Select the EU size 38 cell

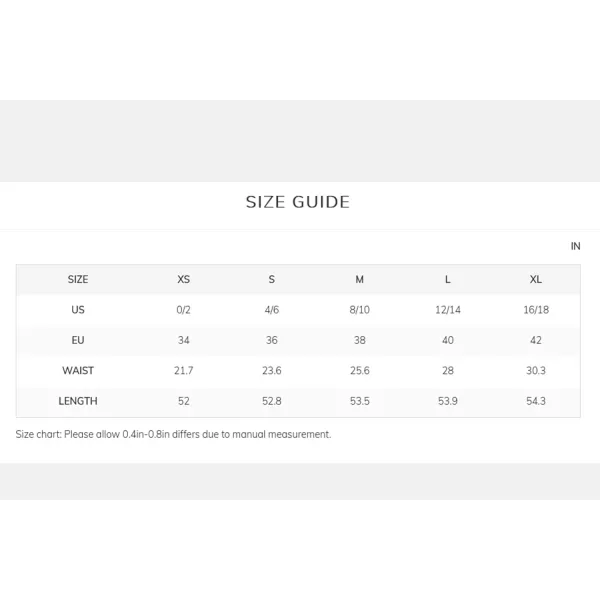tap(359, 340)
